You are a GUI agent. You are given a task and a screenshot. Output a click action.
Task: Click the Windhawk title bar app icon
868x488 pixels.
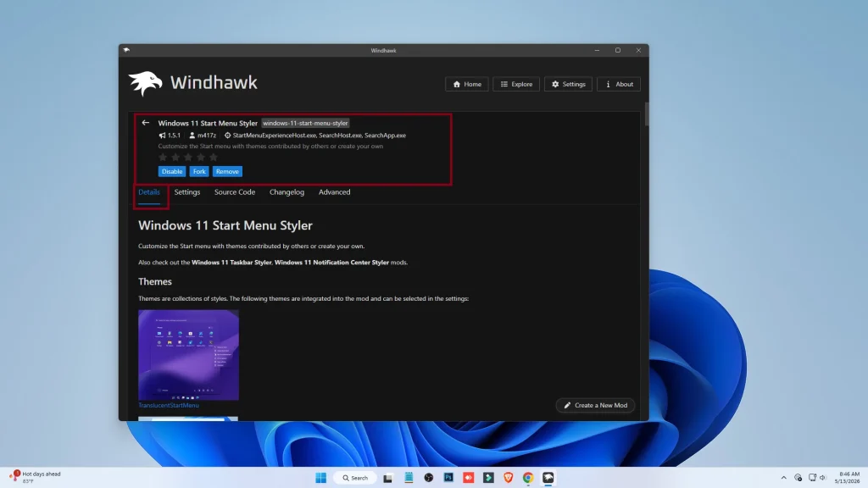pyautogui.click(x=126, y=50)
